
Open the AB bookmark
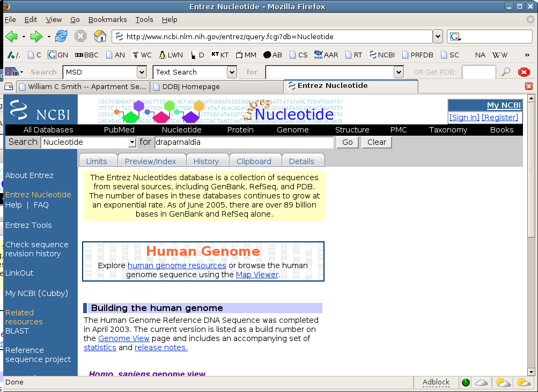click(x=273, y=55)
